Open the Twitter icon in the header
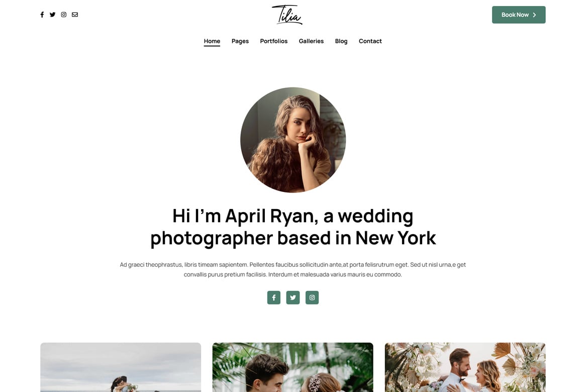This screenshot has height=392, width=588. tap(52, 15)
